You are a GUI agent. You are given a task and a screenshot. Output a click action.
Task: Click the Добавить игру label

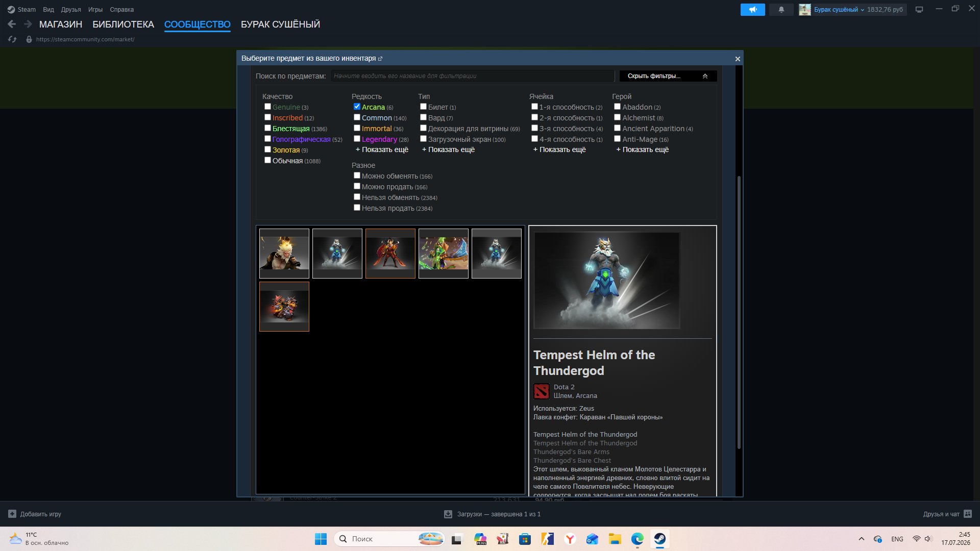(41, 514)
